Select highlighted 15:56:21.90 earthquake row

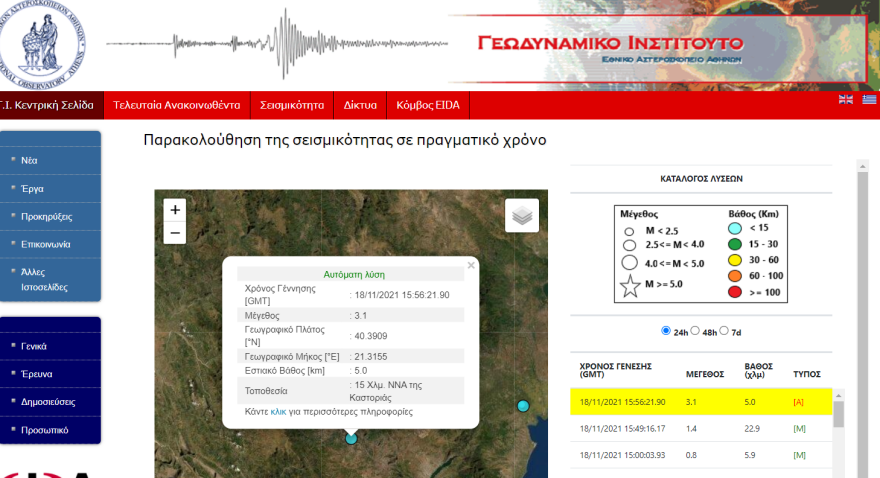click(701, 402)
